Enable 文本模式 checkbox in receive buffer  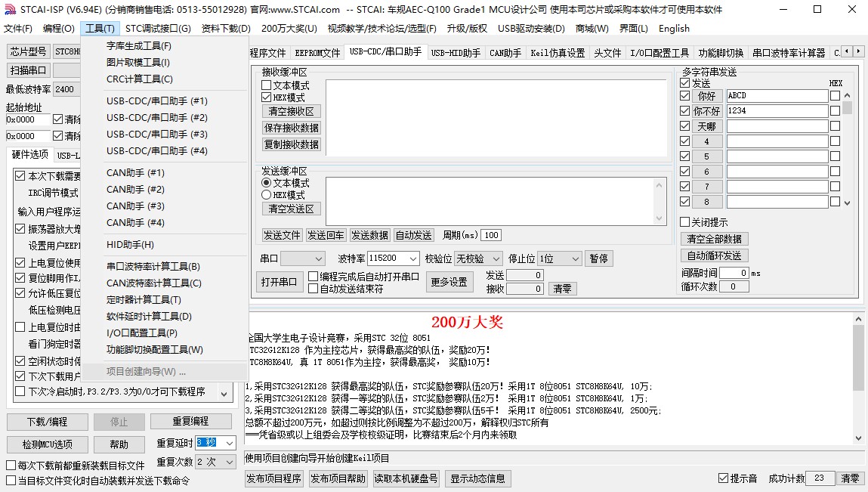[266, 85]
